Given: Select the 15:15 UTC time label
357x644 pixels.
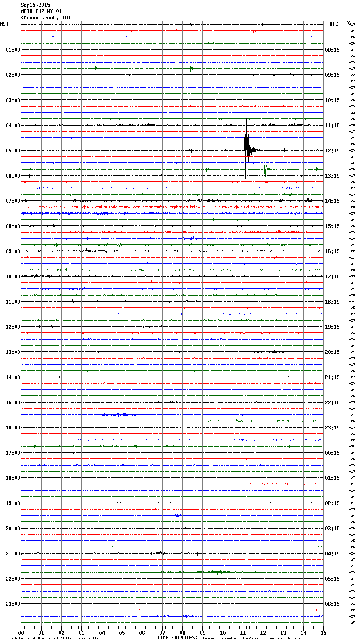Looking at the screenshot, I should (332, 226).
